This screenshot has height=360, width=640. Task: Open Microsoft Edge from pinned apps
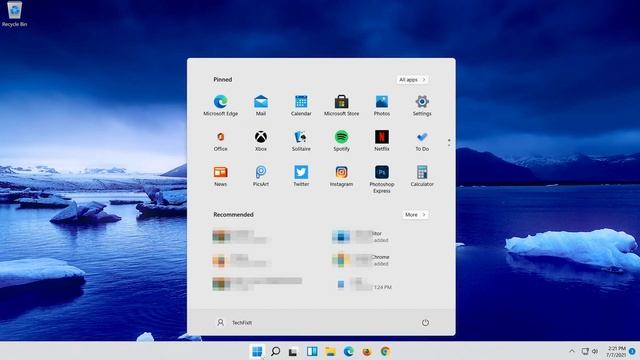tap(220, 105)
